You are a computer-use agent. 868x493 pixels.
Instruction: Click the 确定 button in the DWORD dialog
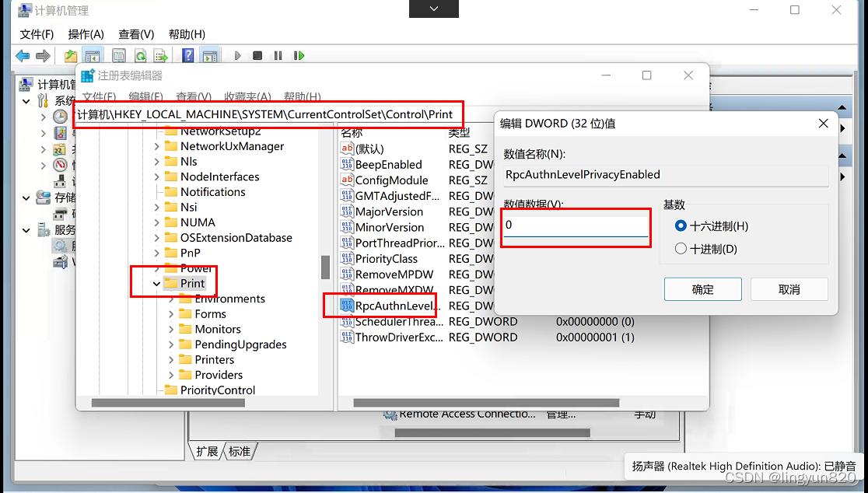click(702, 288)
